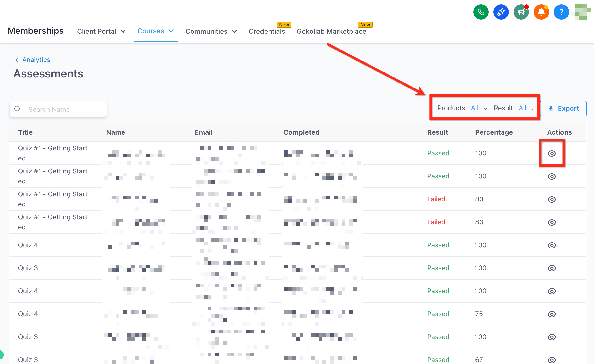
Task: Click the magnifier icon in search box
Action: [17, 109]
